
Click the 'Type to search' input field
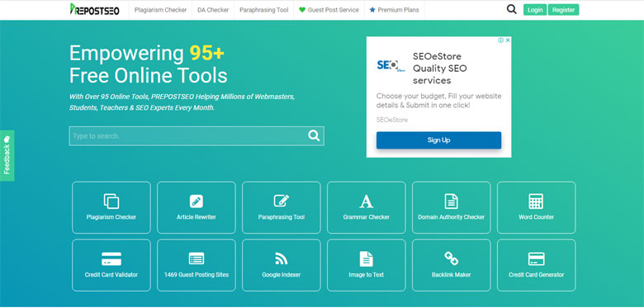click(x=197, y=136)
